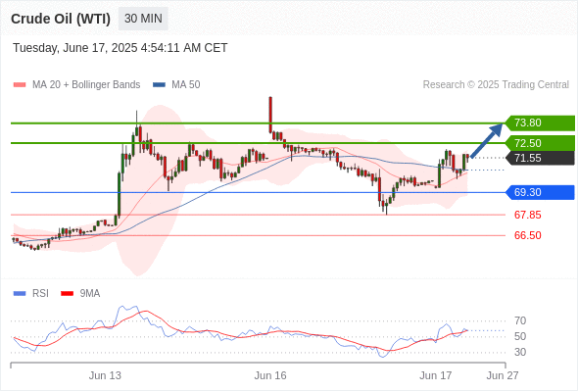The image size is (578, 392).
Task: Click the blue upward trend arrow
Action: click(487, 140)
